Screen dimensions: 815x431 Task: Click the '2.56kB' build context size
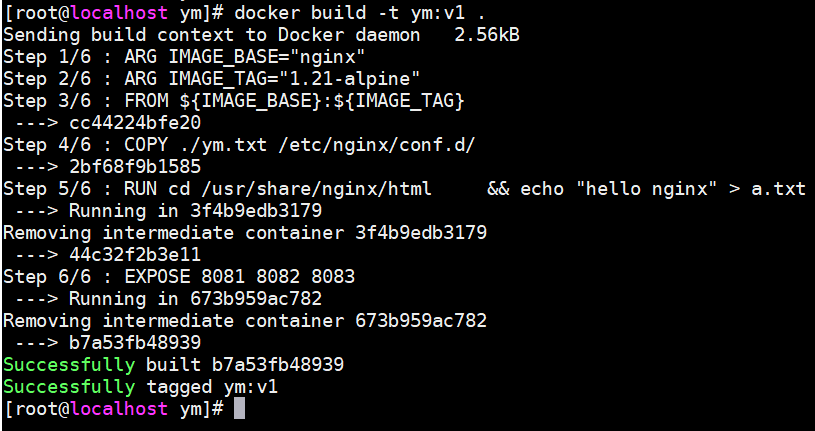[x=486, y=34]
